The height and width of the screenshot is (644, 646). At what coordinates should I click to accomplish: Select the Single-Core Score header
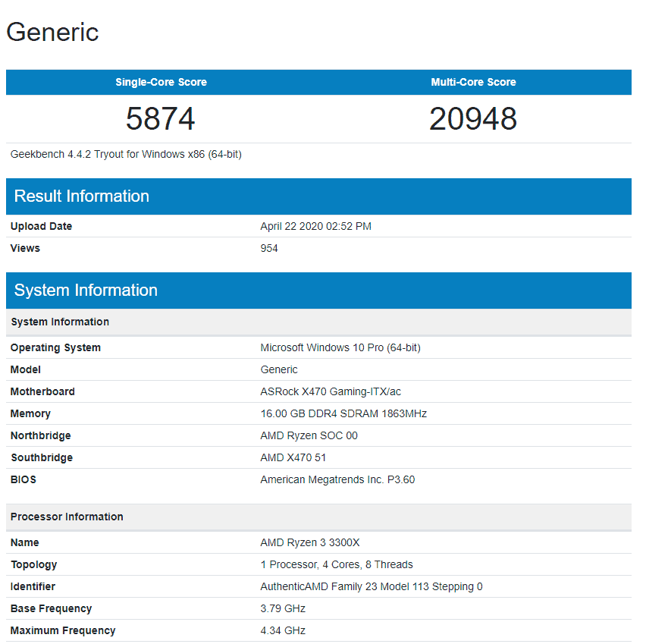point(161,82)
